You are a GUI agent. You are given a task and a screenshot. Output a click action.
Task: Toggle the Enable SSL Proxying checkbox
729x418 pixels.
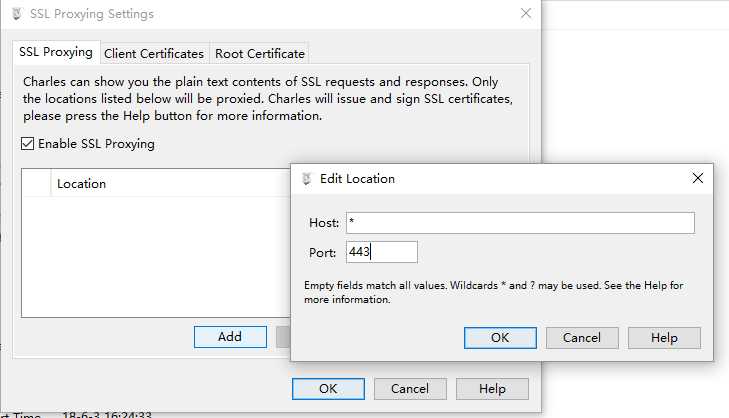point(28,144)
